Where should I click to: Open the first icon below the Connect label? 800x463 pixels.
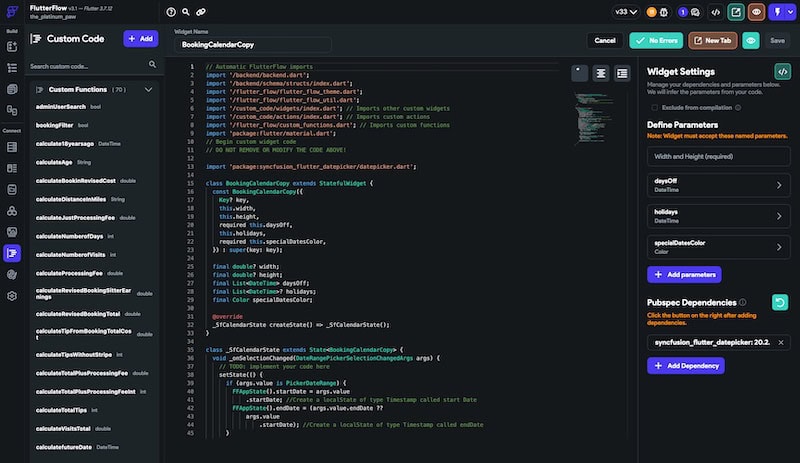click(12, 147)
